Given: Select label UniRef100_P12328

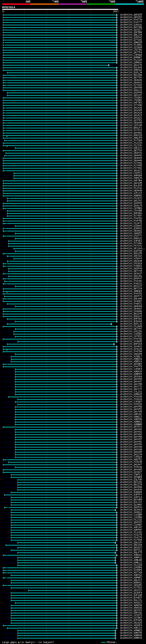Looking at the screenshot, I should point(131,565).
